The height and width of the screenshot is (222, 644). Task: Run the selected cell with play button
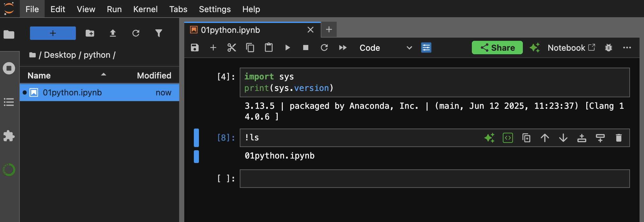tap(288, 48)
